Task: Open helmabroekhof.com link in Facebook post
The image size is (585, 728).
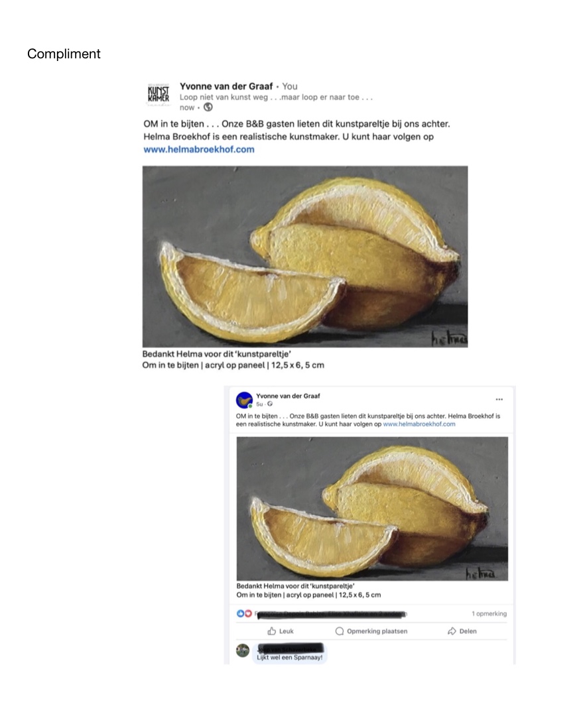Action: pyautogui.click(x=419, y=424)
